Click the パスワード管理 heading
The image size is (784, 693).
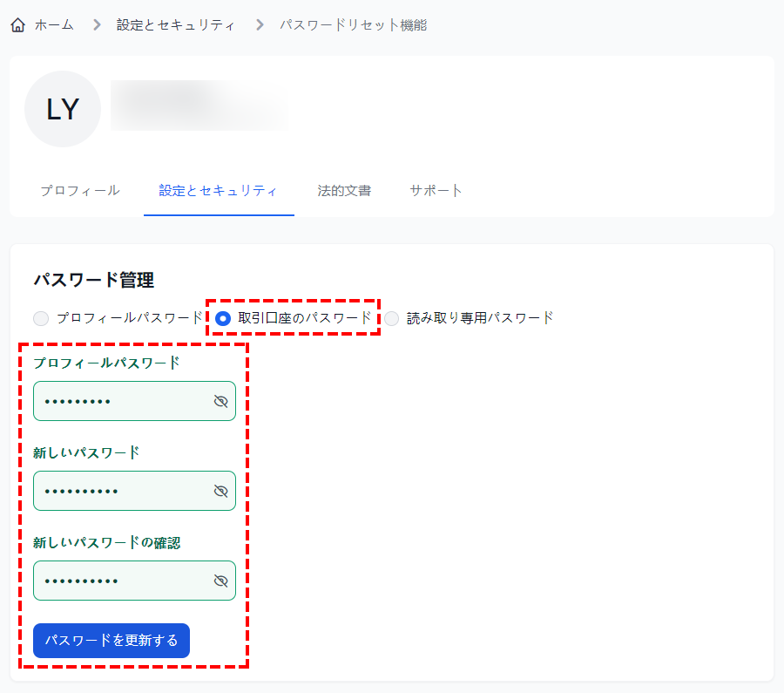(x=94, y=280)
